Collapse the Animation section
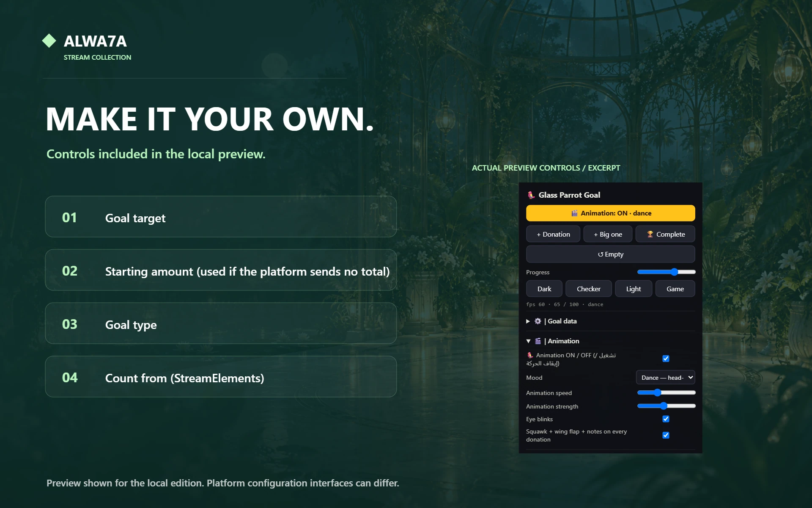This screenshot has height=508, width=812. (x=553, y=341)
